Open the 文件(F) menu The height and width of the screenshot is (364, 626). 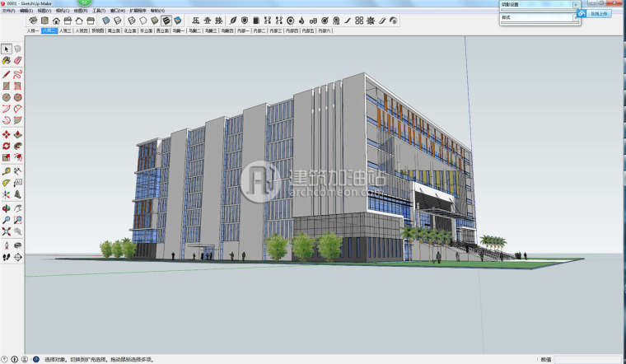pyautogui.click(x=9, y=11)
